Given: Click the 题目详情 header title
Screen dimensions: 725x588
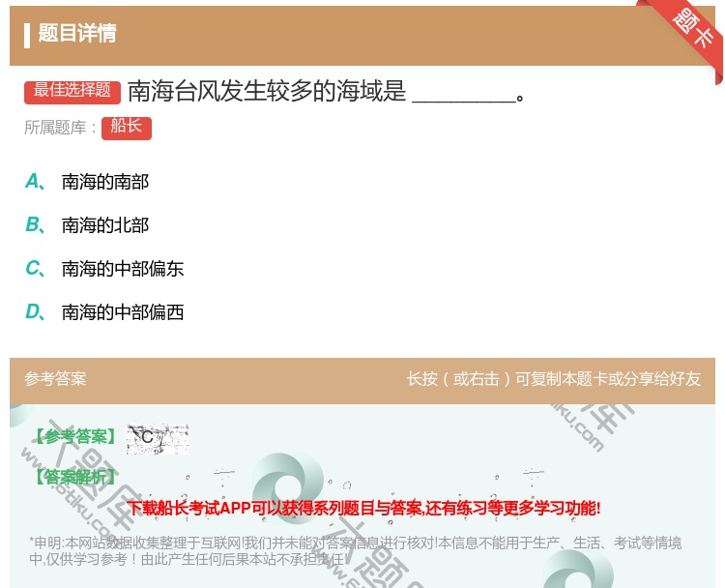Looking at the screenshot, I should tap(77, 33).
